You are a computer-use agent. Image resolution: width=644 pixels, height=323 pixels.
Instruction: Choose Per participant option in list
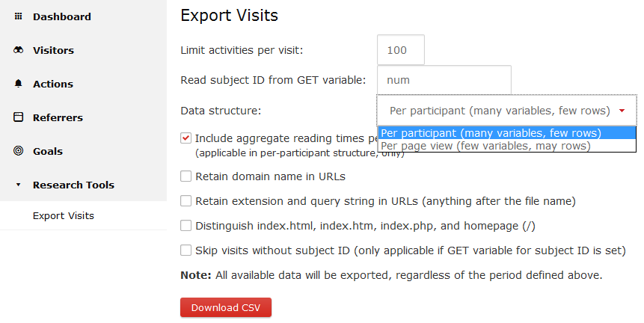click(x=506, y=133)
